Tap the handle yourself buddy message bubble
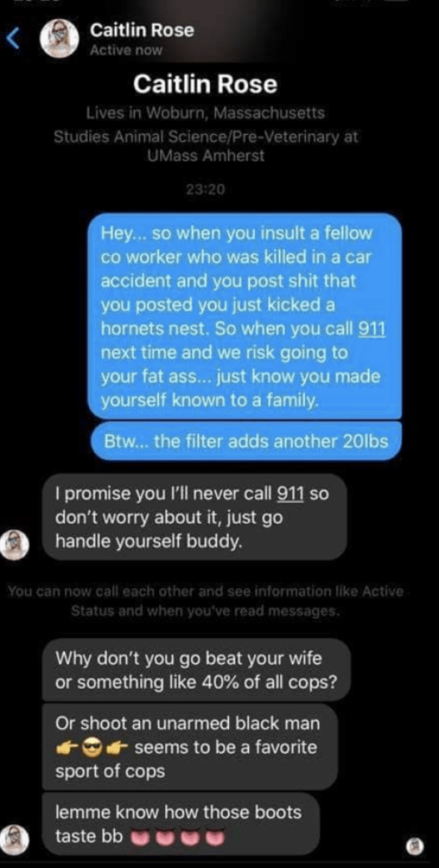 coord(194,516)
